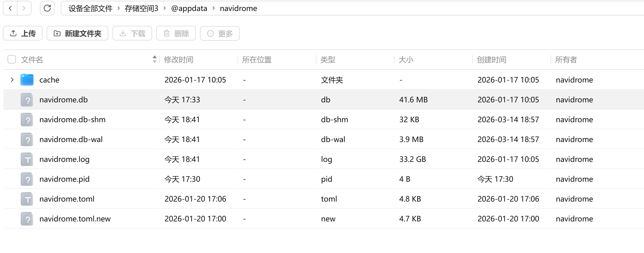The width and height of the screenshot is (644, 253).
Task: Click the cache folder icon
Action: pos(26,80)
